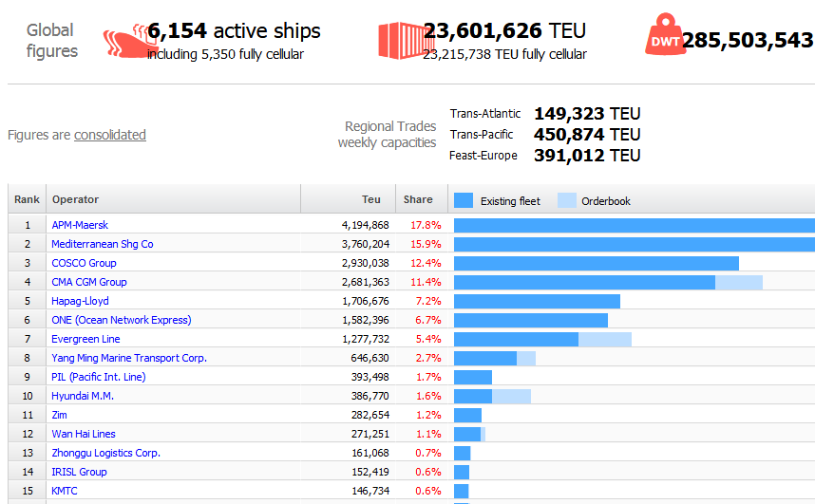Open the Evergreen Line operator link
815x504 pixels.
85,339
